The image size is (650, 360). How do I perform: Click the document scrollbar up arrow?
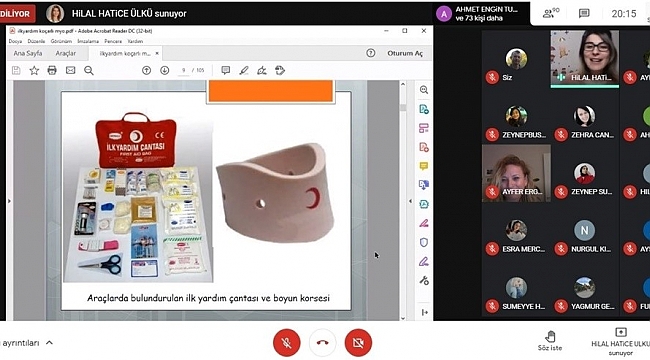[x=403, y=84]
